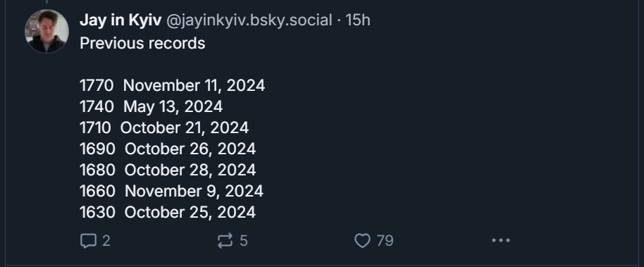Open the three-dot more options menu
This screenshot has height=267, width=644.
point(501,240)
